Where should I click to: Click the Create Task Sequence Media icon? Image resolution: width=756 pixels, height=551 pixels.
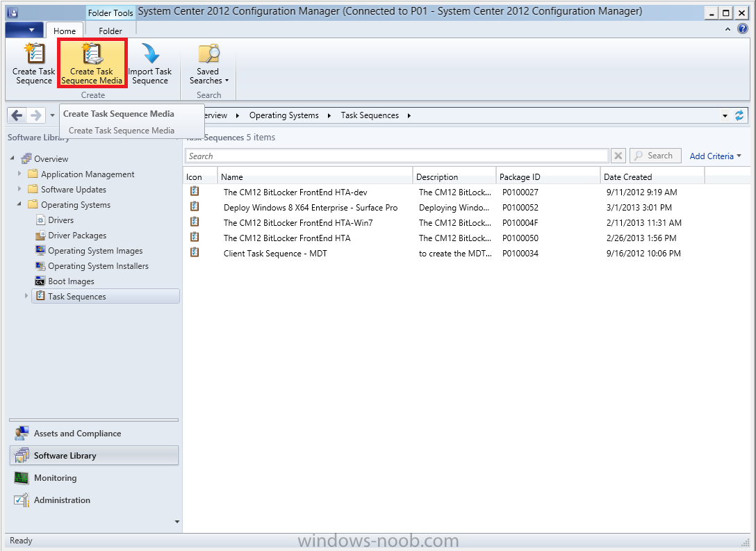tap(92, 53)
